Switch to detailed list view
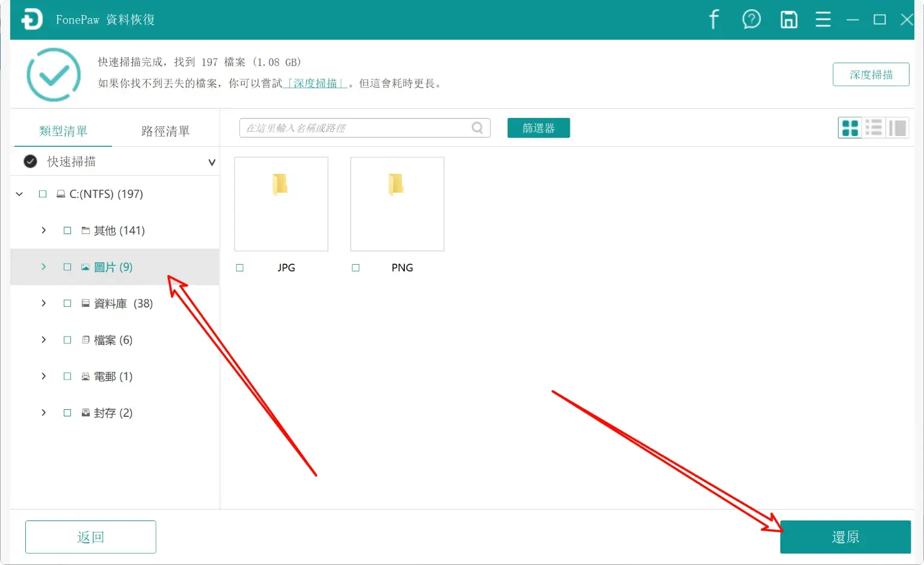This screenshot has height=565, width=924. (x=873, y=128)
